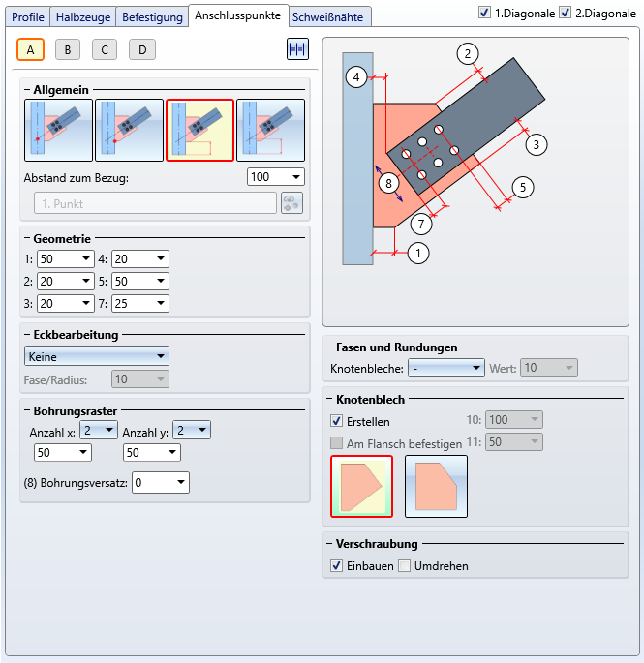Click the Fase/Radius value field
Viewport: 644px width, 663px height.
(140, 378)
